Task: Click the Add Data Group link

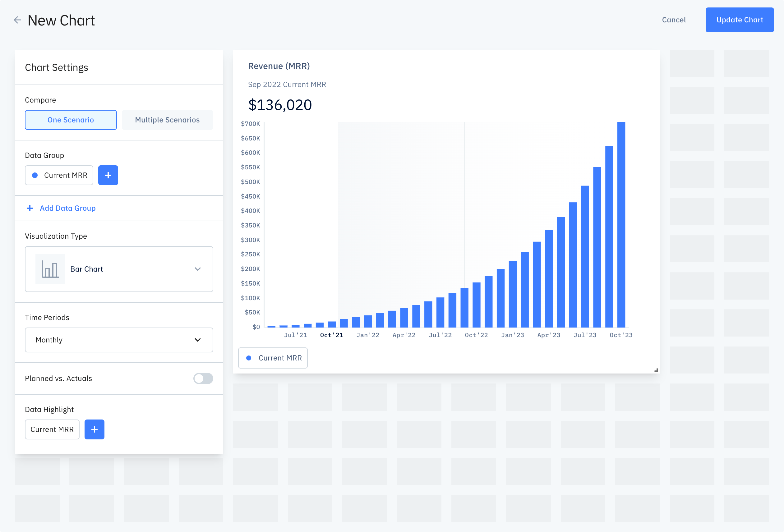Action: (x=67, y=208)
